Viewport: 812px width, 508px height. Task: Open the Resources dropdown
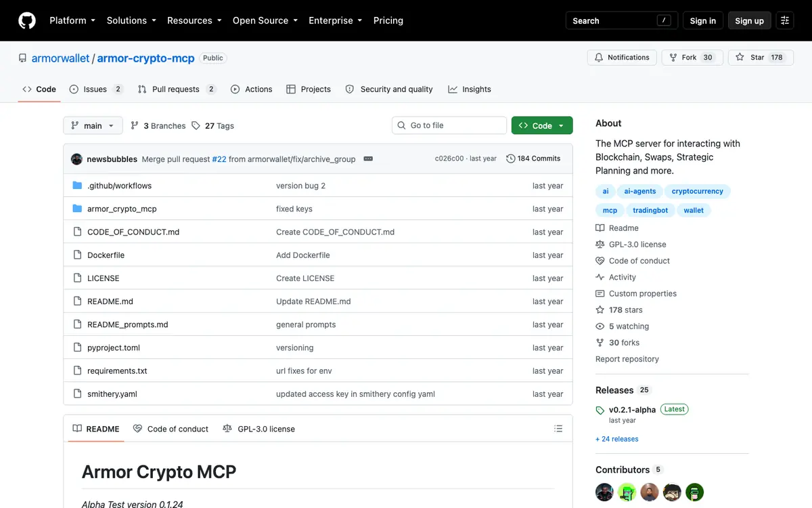194,20
